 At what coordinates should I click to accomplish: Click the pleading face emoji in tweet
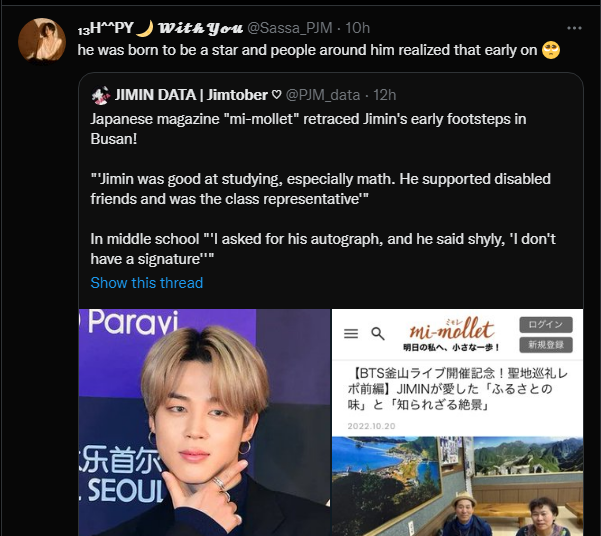pyautogui.click(x=551, y=50)
